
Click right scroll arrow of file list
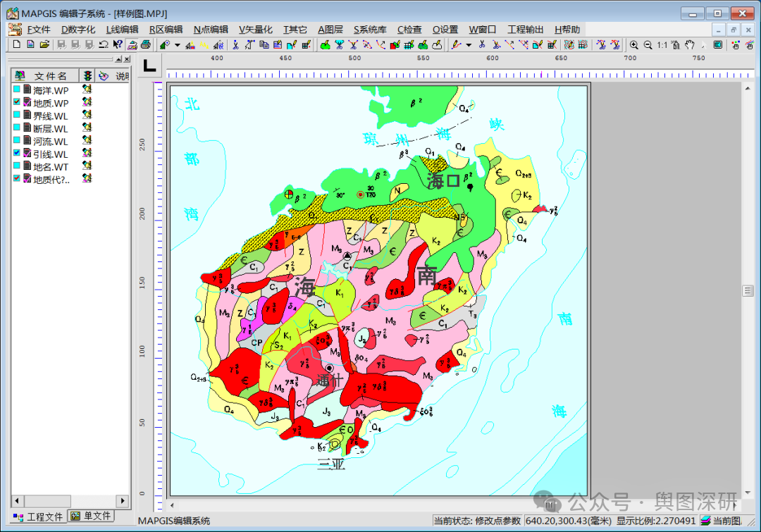[x=123, y=501]
